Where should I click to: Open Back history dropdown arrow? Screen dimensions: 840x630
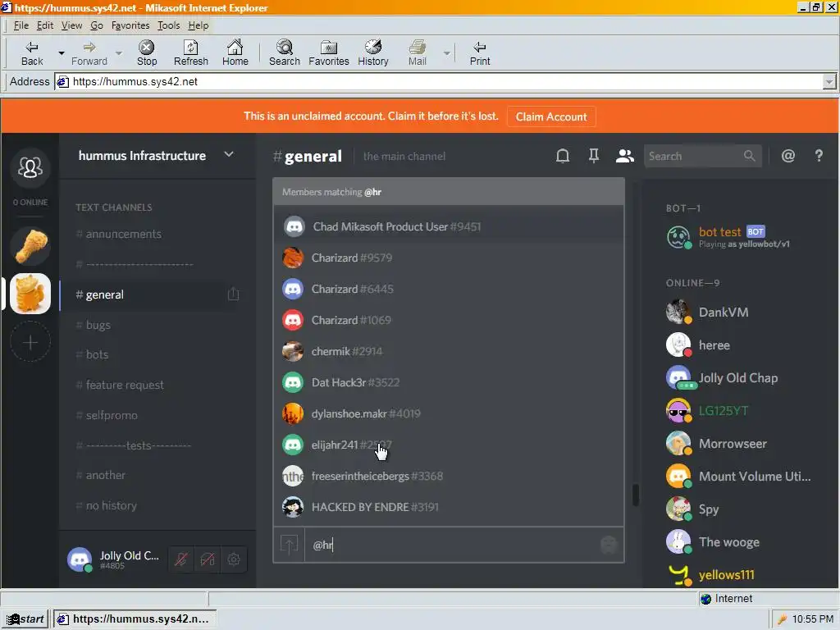(x=61, y=53)
